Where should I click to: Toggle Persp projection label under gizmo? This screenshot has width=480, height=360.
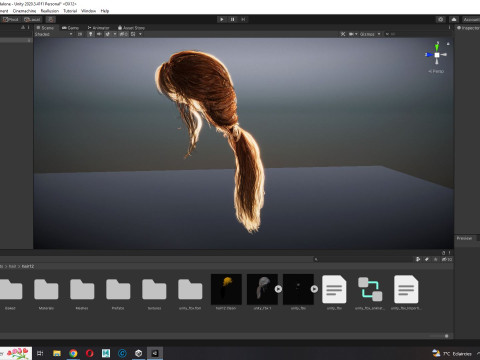436,71
